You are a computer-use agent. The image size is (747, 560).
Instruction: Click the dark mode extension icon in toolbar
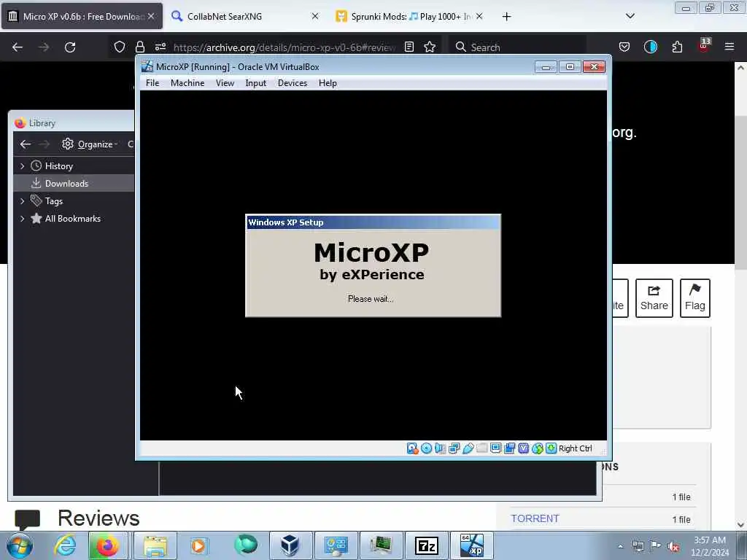(650, 47)
